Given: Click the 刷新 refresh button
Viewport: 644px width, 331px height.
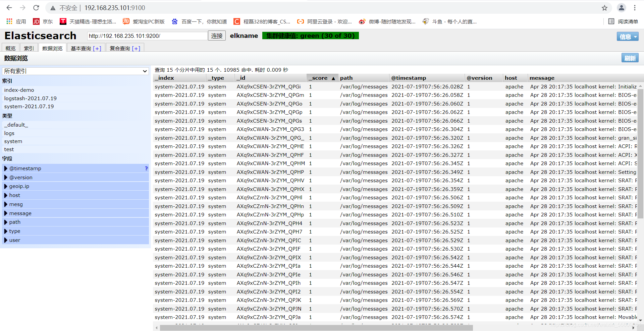Looking at the screenshot, I should 630,58.
